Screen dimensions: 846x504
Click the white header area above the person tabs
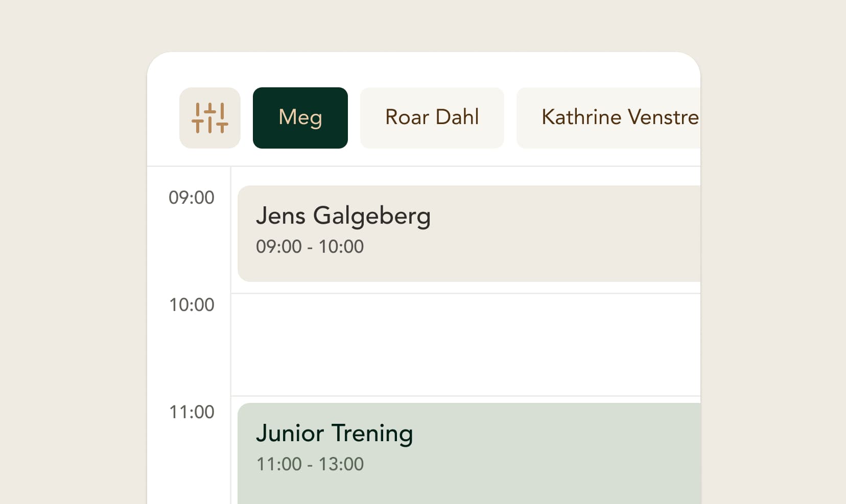(x=424, y=69)
